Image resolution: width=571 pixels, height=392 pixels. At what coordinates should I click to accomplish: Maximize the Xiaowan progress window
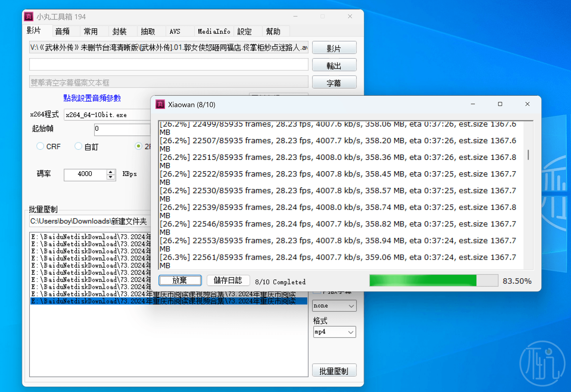(x=500, y=104)
